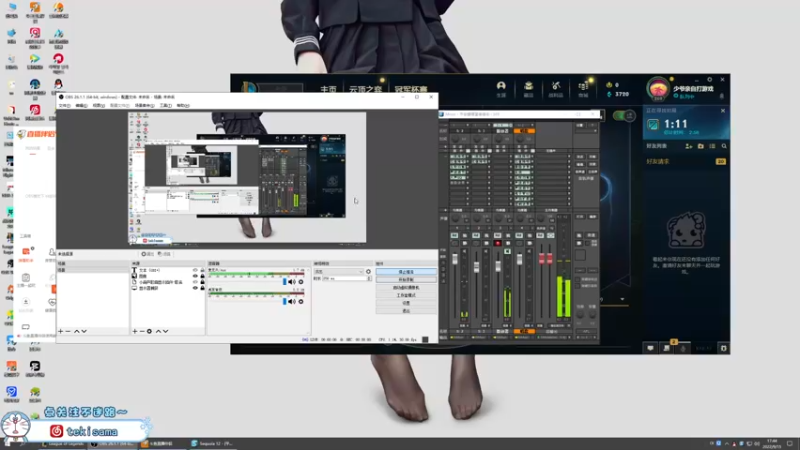Viewport: 800px width, 450px height.
Task: Open 生涯 profile icon in League client
Action: (501, 89)
